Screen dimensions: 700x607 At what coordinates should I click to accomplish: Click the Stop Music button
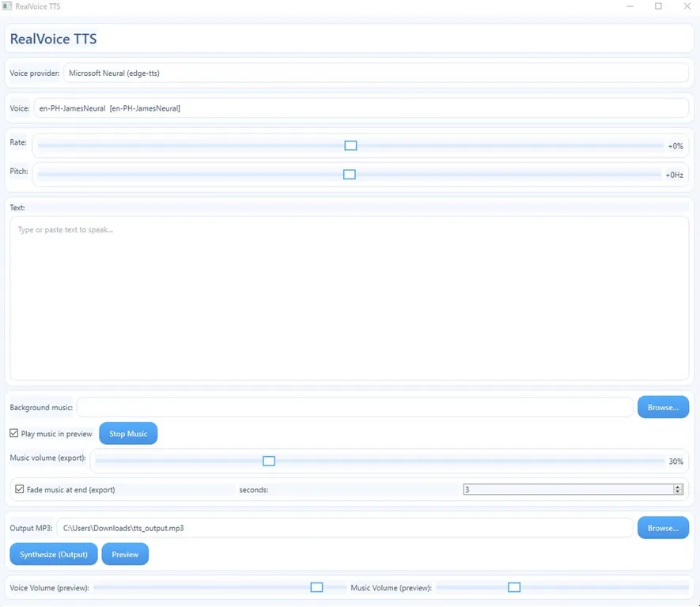(x=128, y=434)
